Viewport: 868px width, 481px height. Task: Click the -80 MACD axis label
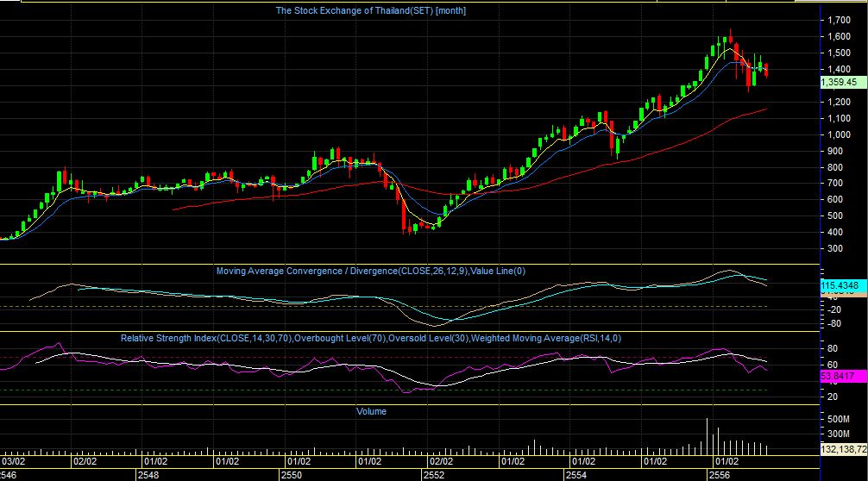click(x=833, y=324)
